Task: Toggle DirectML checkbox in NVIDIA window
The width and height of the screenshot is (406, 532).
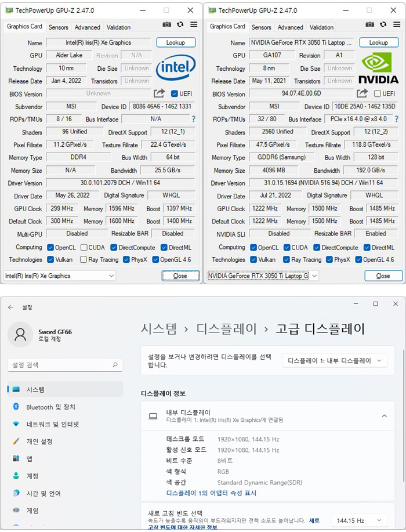Action: tap(367, 248)
